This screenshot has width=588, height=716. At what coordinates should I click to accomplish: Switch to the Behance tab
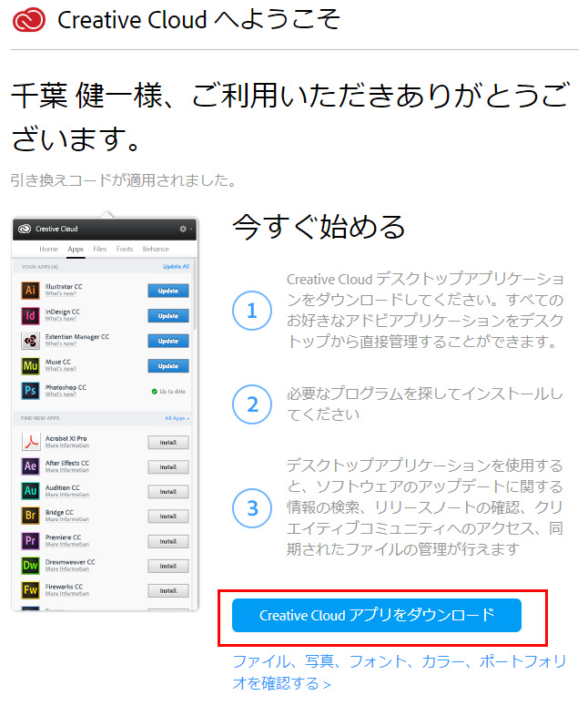tap(156, 249)
